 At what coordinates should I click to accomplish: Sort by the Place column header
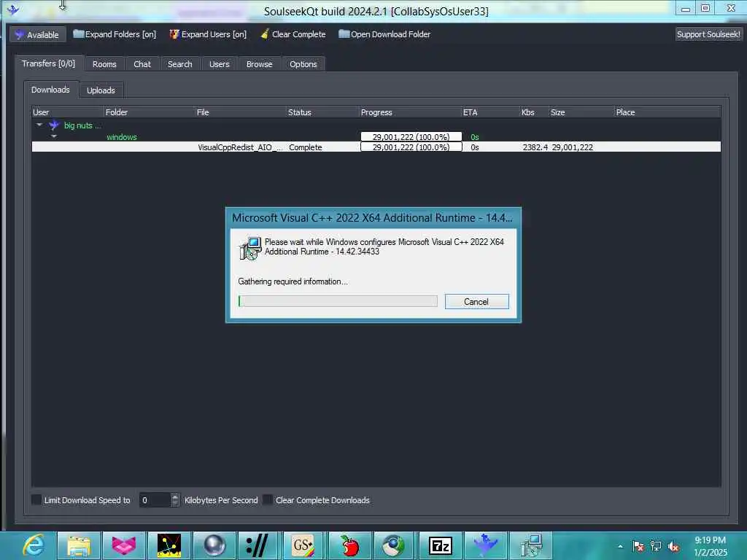point(667,112)
